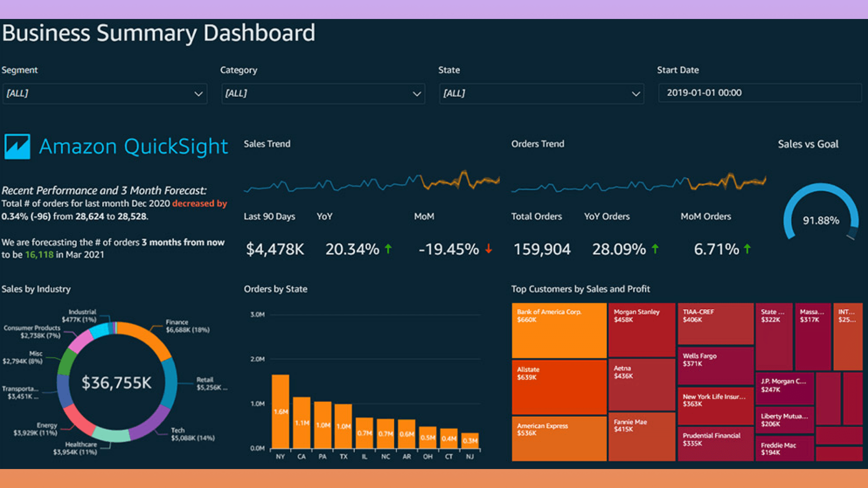Select the Bank of America Corp. treemap tile
Screen dimensions: 868x488
point(559,330)
